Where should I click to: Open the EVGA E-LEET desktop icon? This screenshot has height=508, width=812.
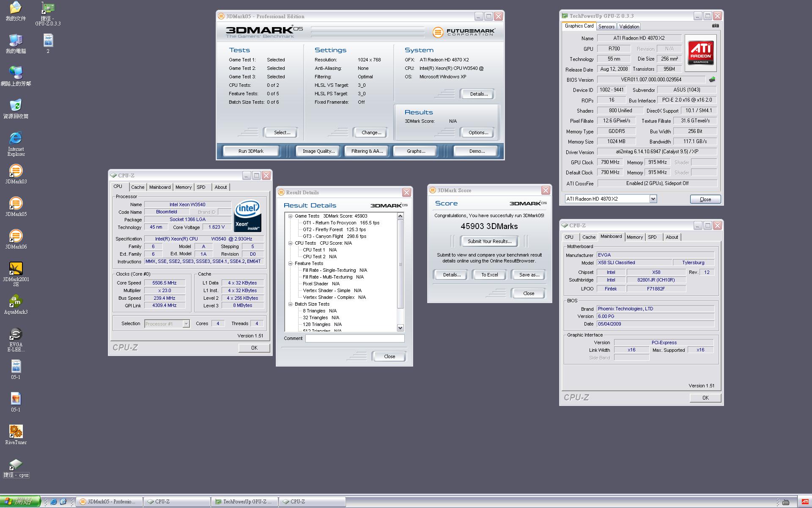coord(16,339)
